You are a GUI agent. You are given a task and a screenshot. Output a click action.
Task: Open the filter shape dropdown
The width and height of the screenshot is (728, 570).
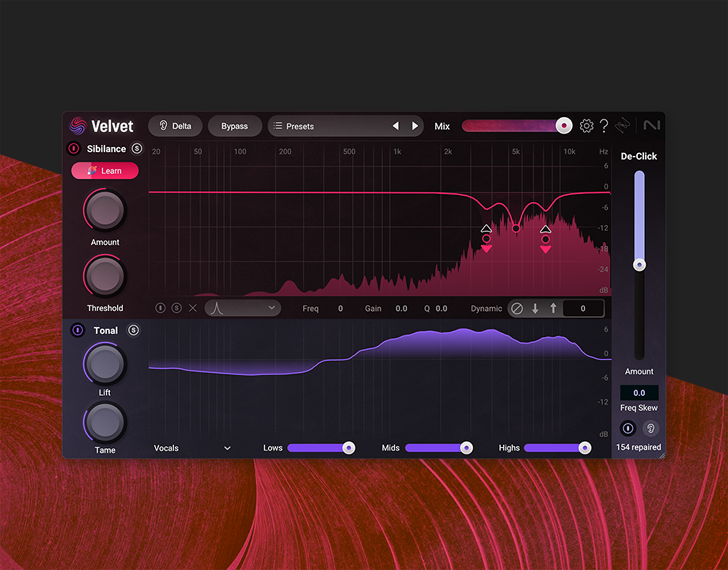243,308
